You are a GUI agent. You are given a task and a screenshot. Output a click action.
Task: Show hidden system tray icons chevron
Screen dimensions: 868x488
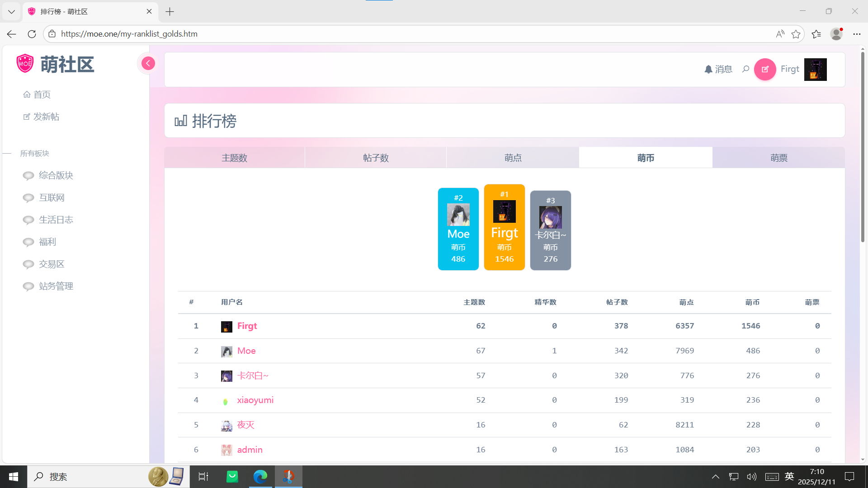(715, 476)
